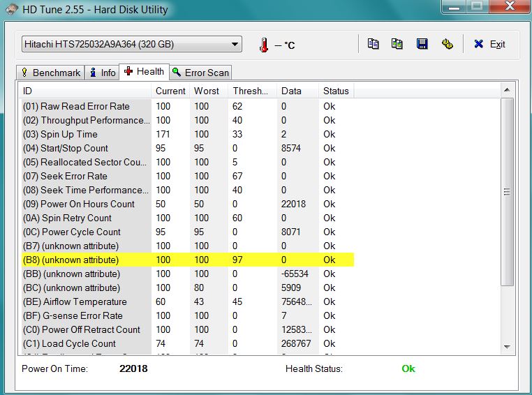
Task: Click the ID column header
Action: [x=84, y=91]
